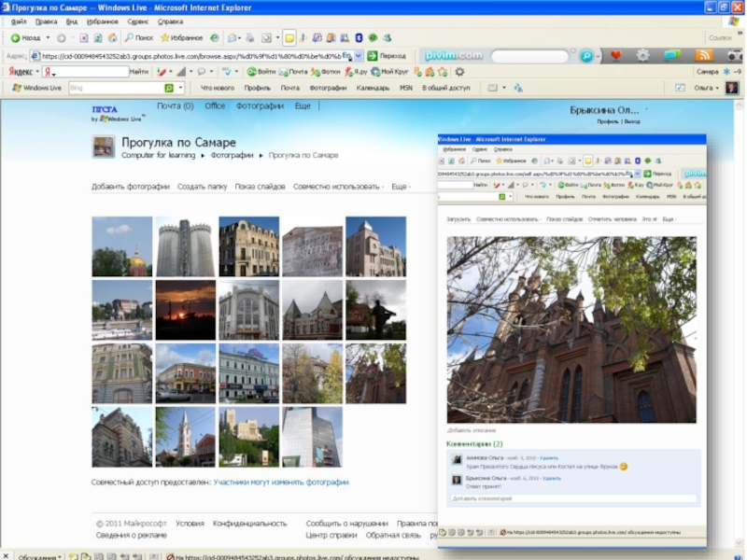Image resolution: width=747 pixels, height=560 pixels.
Task: Click the red heart pivim icon
Action: coord(615,56)
